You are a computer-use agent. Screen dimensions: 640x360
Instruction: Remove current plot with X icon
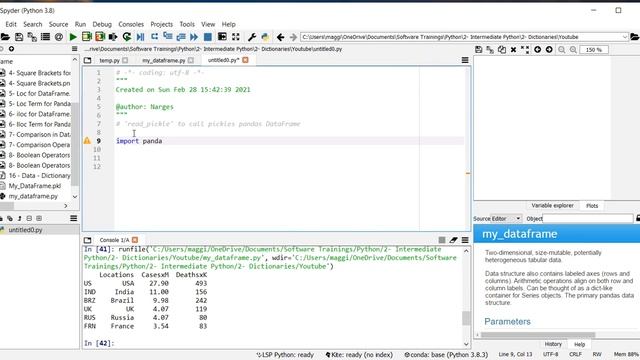[x=513, y=50]
